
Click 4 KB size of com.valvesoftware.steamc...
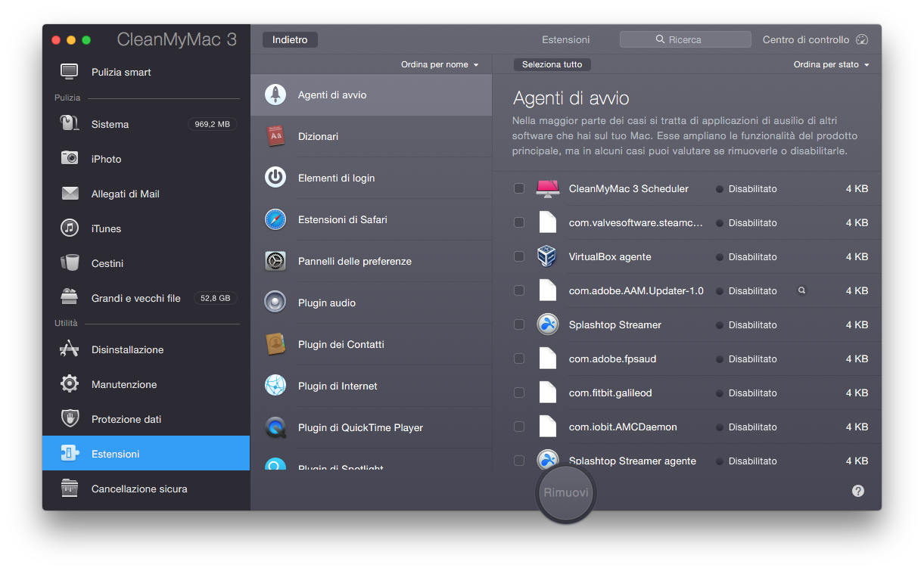tap(857, 223)
